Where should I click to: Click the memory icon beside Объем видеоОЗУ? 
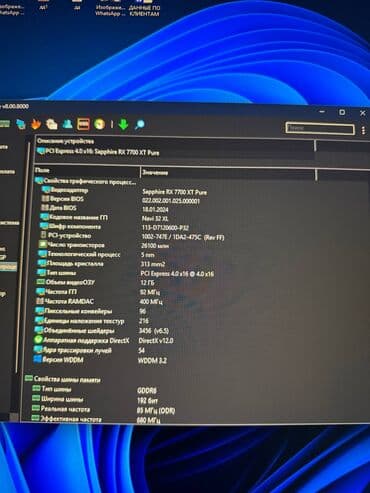[41, 282]
